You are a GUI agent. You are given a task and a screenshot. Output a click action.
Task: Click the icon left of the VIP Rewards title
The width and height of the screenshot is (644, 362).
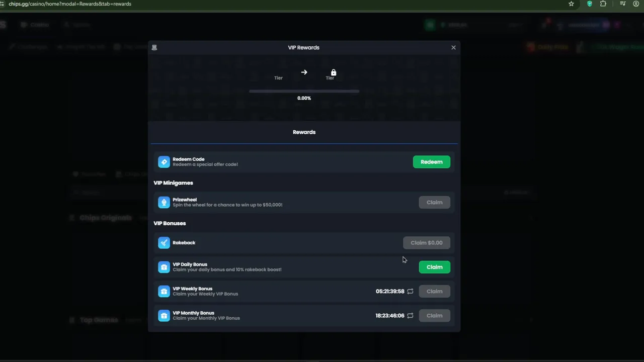click(154, 47)
